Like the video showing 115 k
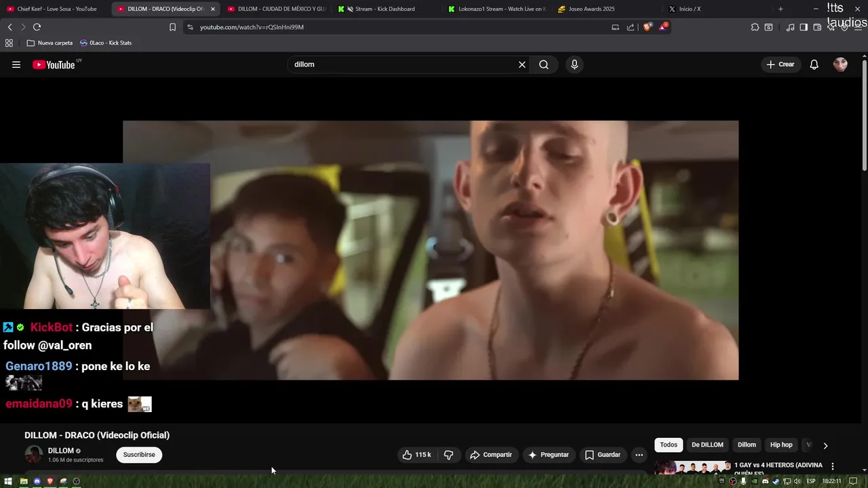Viewport: 868px width, 488px height. [x=416, y=455]
